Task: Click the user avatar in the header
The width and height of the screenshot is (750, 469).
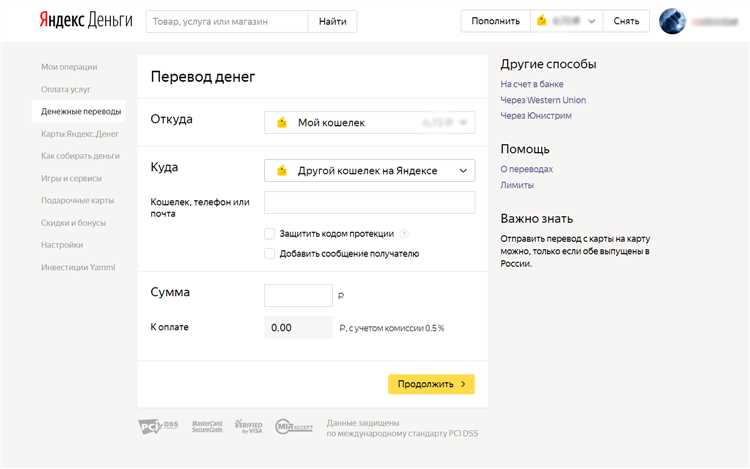Action: click(673, 21)
